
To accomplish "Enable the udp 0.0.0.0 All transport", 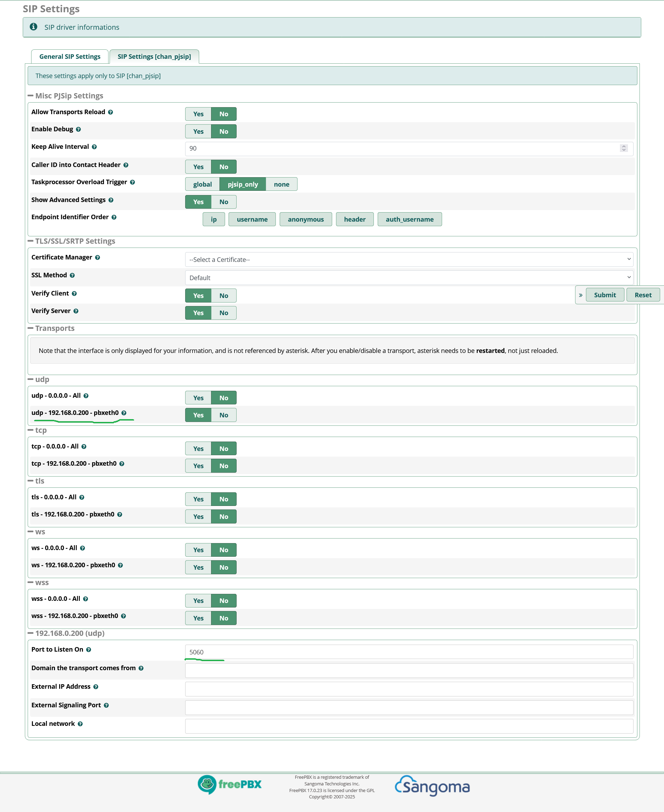I will point(198,397).
